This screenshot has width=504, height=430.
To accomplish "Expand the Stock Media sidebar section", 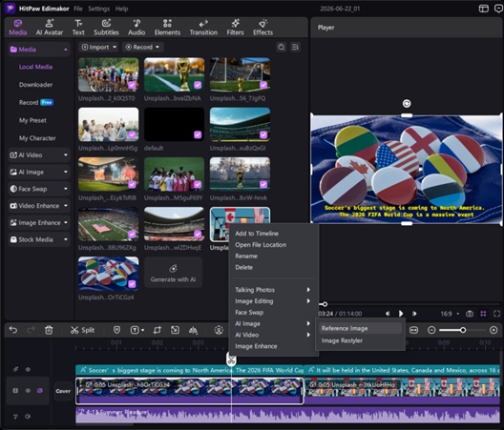I will pyautogui.click(x=39, y=239).
